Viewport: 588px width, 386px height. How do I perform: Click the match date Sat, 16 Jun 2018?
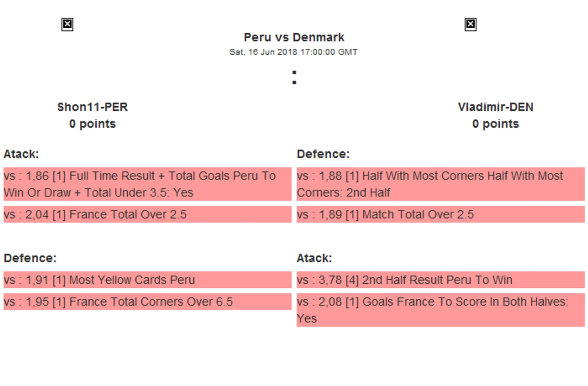(x=294, y=52)
